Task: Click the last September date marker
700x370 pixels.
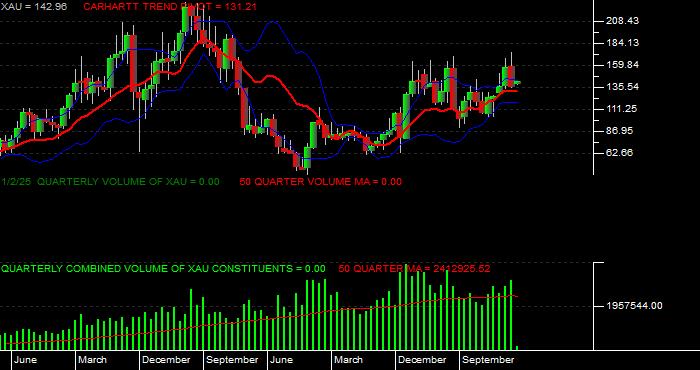Action: 488,360
